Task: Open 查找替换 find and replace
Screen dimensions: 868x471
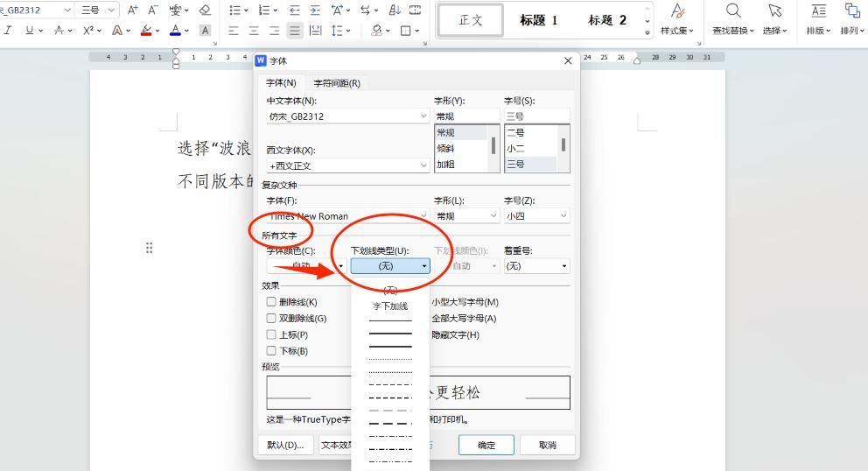Action: coord(733,19)
